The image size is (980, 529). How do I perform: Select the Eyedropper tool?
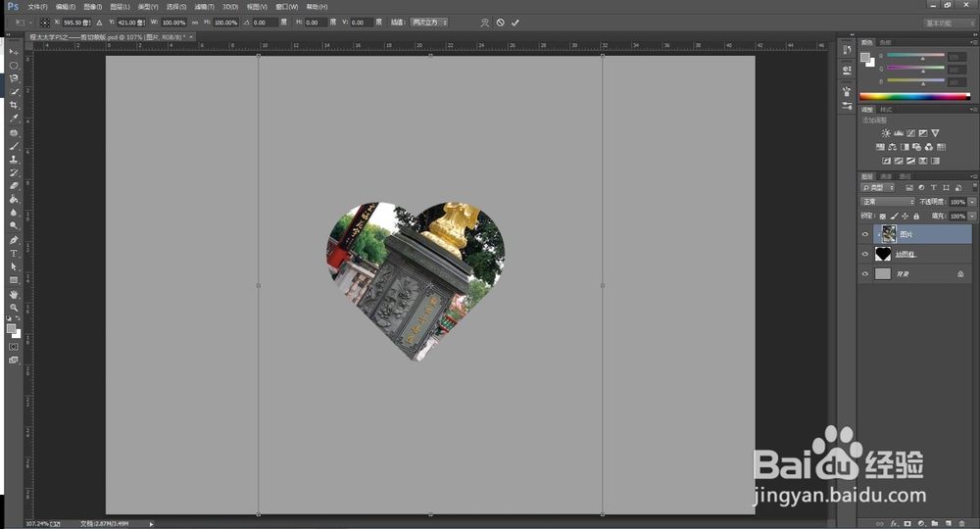tap(14, 118)
